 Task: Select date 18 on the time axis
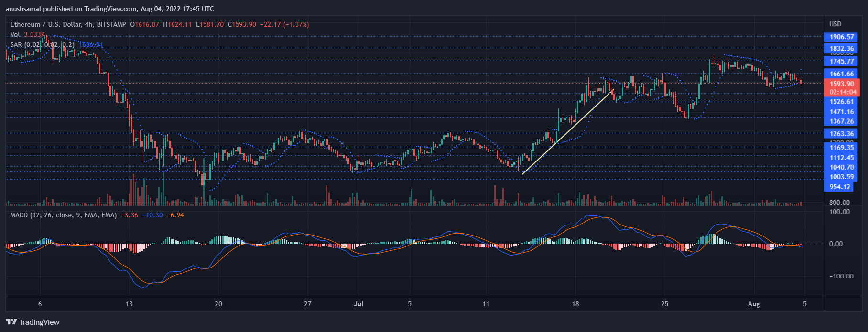click(575, 304)
